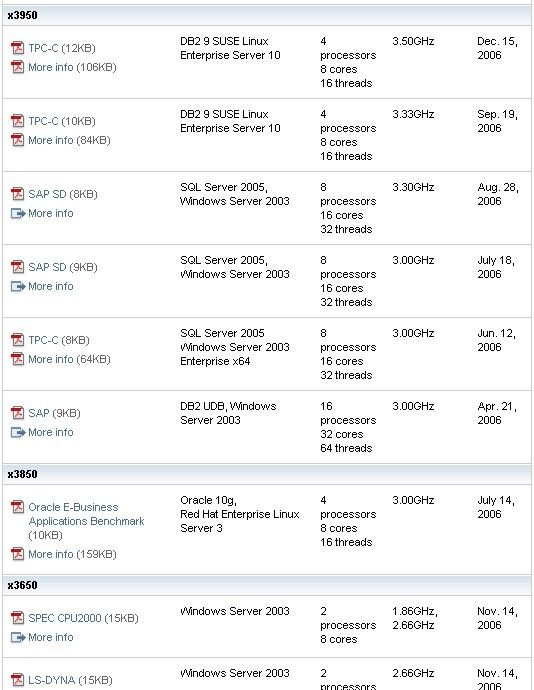Screen dimensions: 534x690
Task: Follow More info link under SAP SD (9KB)
Action: point(51,286)
